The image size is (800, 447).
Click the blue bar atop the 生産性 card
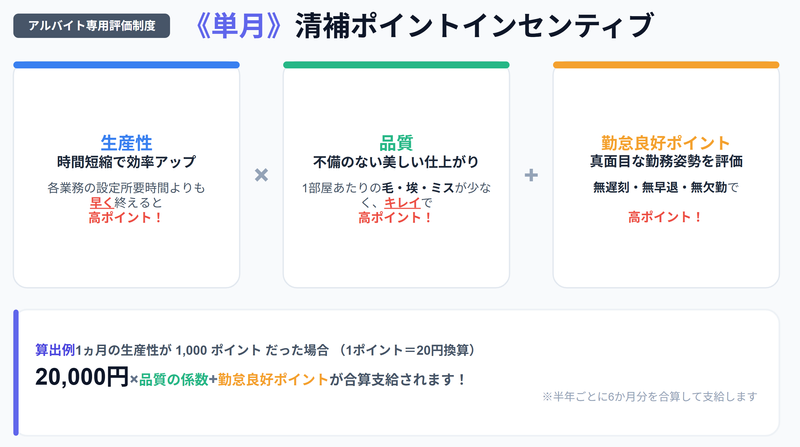127,65
